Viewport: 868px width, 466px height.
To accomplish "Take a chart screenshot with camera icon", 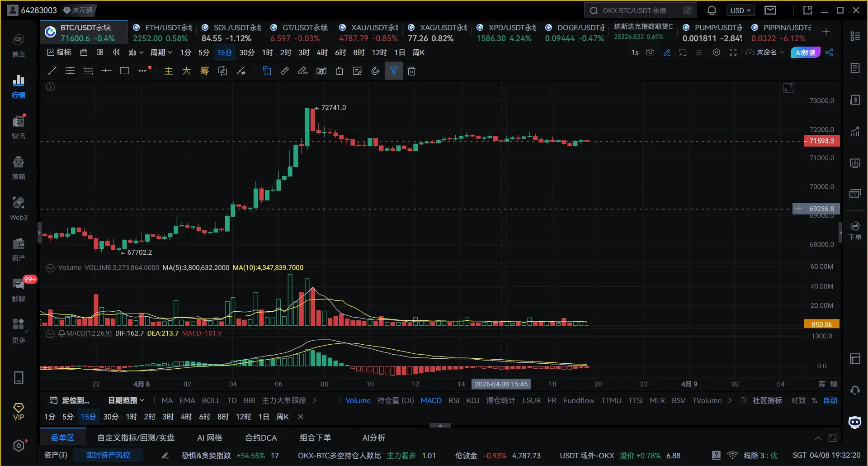I will pyautogui.click(x=650, y=52).
